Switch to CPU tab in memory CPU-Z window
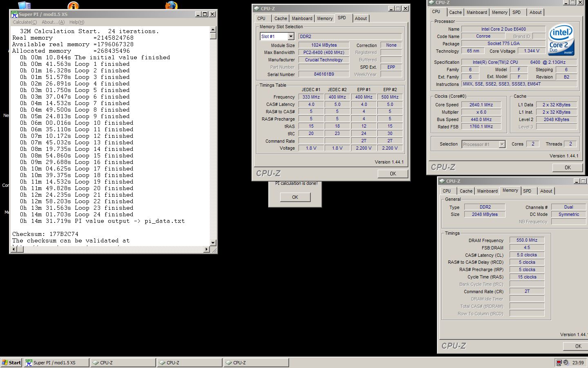 click(x=447, y=191)
